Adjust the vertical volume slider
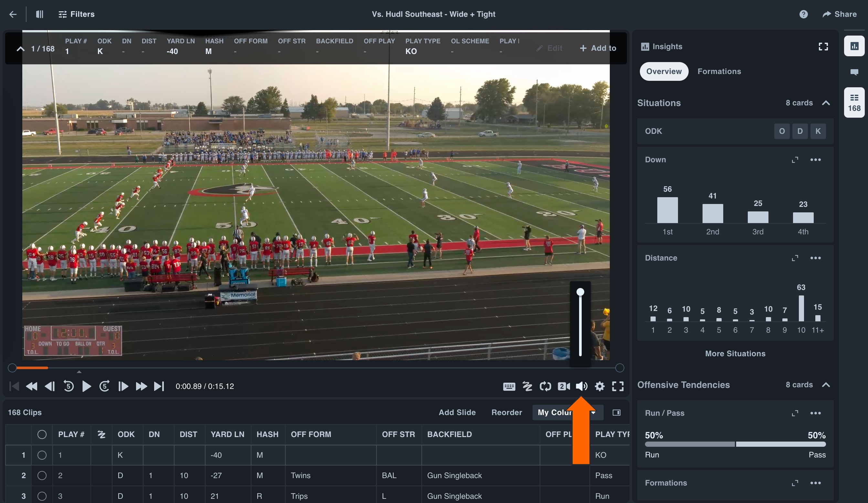The width and height of the screenshot is (868, 503). click(580, 292)
